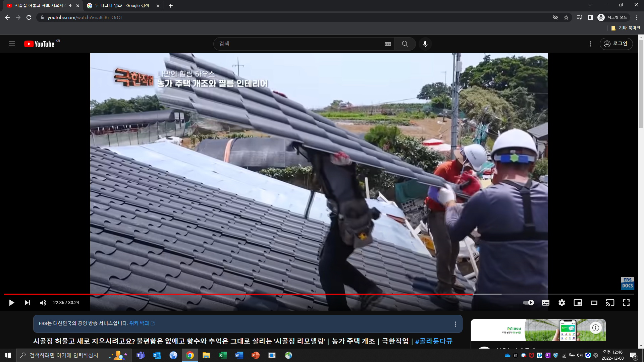Click the #골라듄다큐 hashtag
Image resolution: width=644 pixels, height=362 pixels.
point(434,341)
